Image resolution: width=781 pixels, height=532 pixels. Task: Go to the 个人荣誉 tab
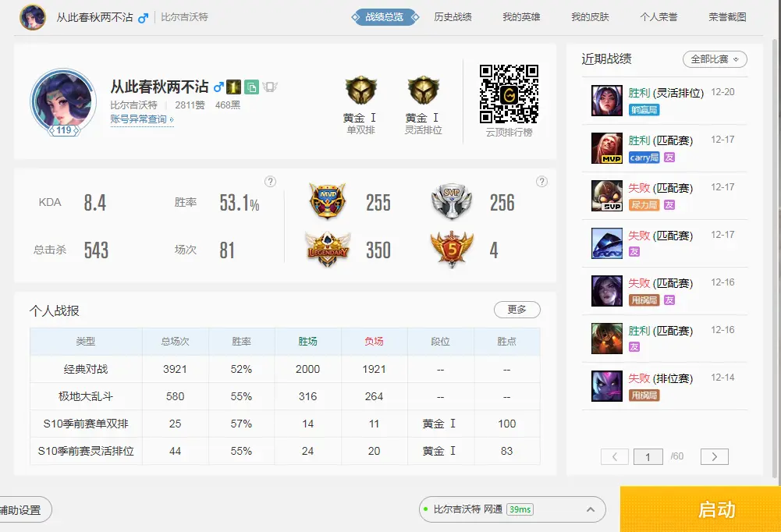659,17
